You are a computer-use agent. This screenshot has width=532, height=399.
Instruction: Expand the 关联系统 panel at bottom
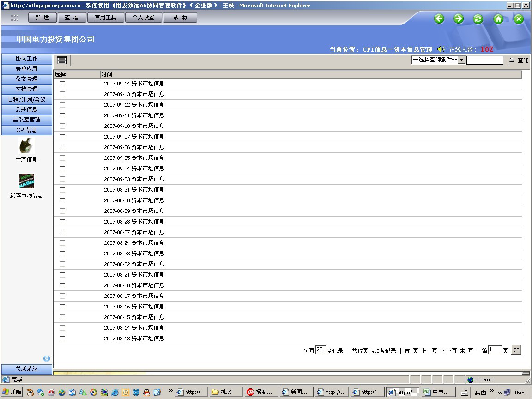pyautogui.click(x=26, y=369)
